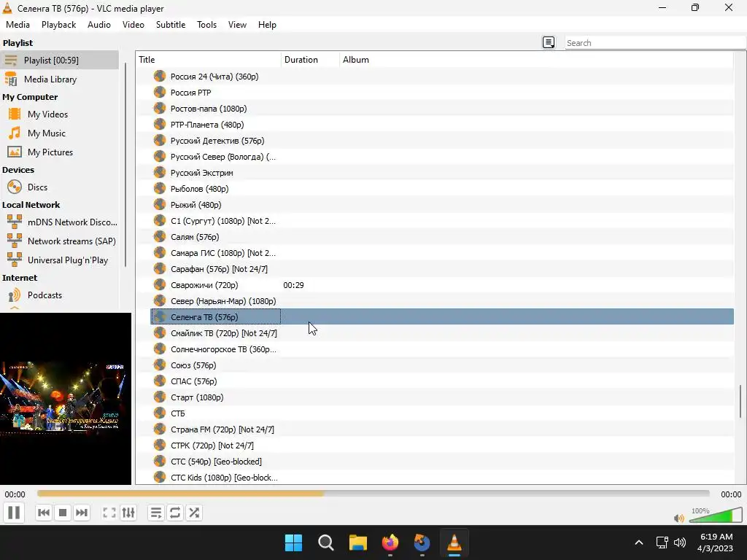
Task: Select Universal Plug'n'Play entry
Action: pos(60,260)
